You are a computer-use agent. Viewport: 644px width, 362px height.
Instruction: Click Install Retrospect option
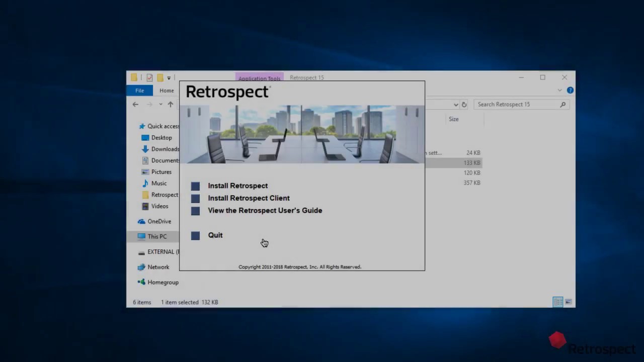coord(237,186)
